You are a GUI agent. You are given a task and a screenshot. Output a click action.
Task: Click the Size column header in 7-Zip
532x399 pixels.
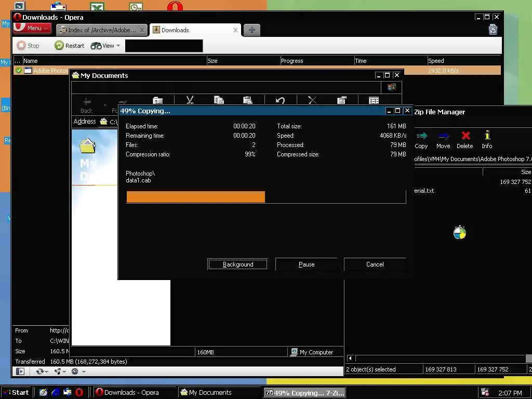507,172
